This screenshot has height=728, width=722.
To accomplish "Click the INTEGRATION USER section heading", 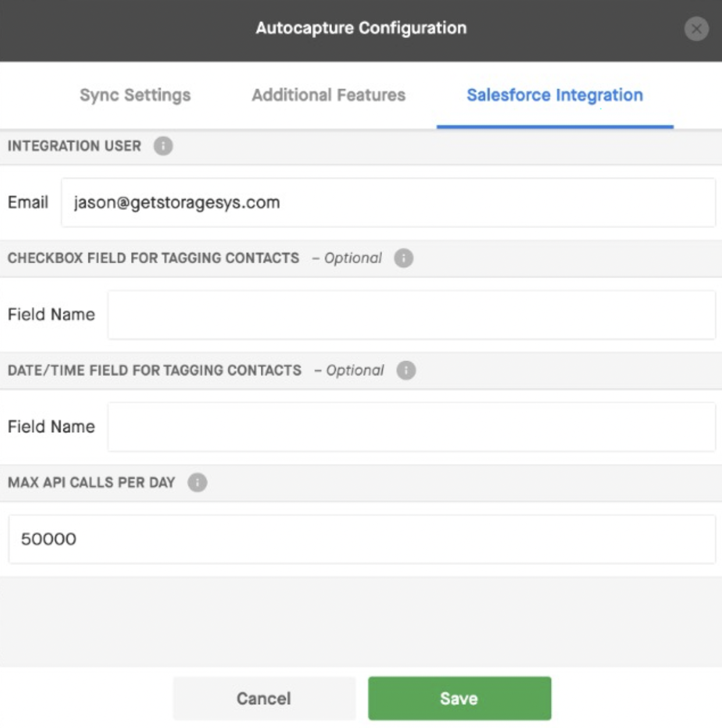I will pyautogui.click(x=75, y=146).
